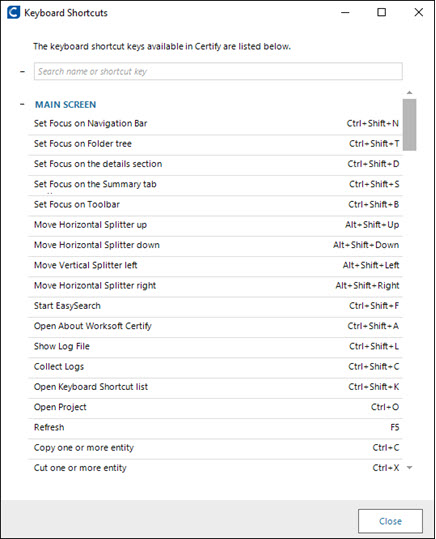Click shortcut Alt+Shift+Left
436x539 pixels.
pyautogui.click(x=371, y=265)
